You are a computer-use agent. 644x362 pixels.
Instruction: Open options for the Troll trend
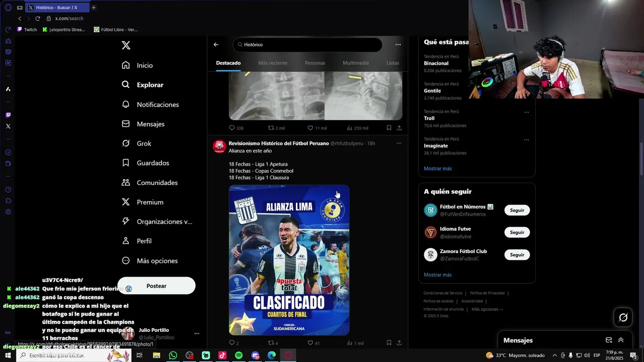click(526, 112)
